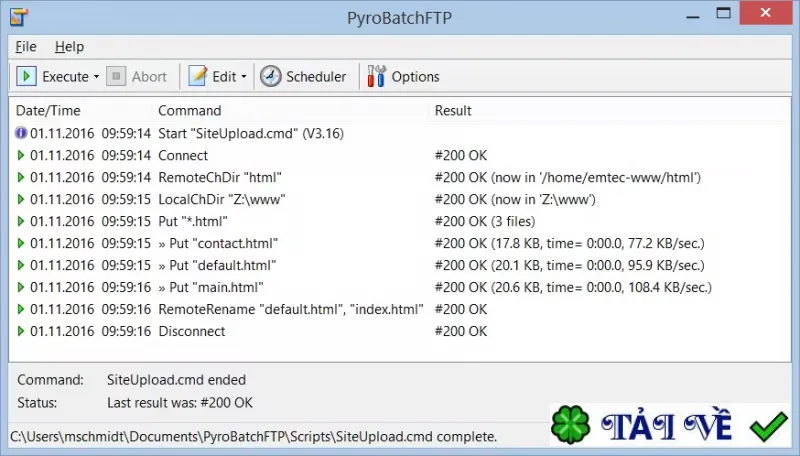Click the Result column header
The width and height of the screenshot is (800, 456).
click(453, 111)
